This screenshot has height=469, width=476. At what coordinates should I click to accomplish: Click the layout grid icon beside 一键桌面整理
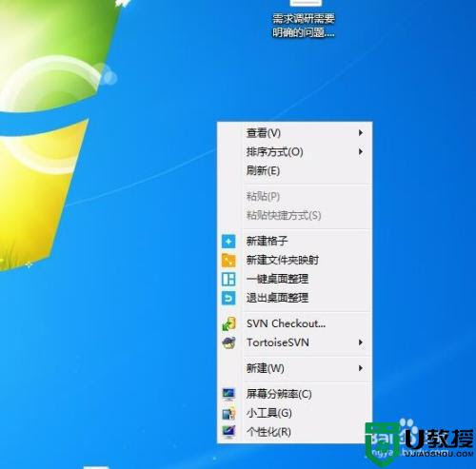pyautogui.click(x=228, y=279)
